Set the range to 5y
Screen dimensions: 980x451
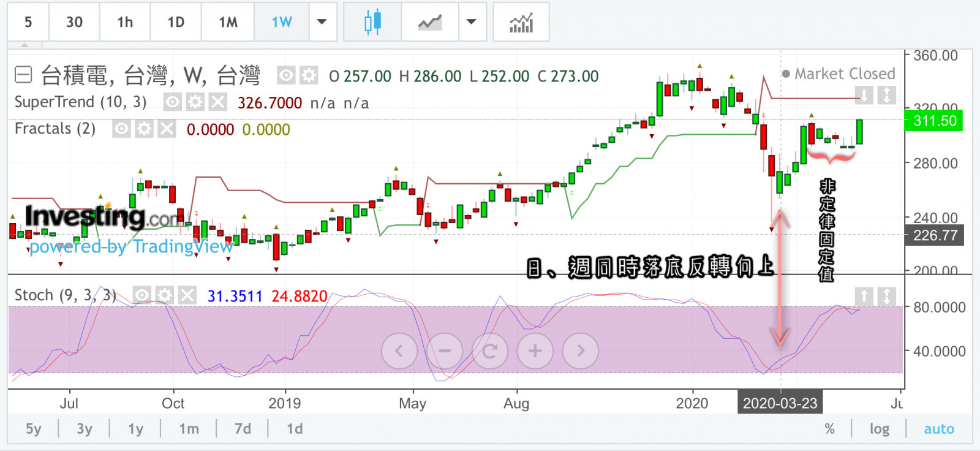[34, 429]
